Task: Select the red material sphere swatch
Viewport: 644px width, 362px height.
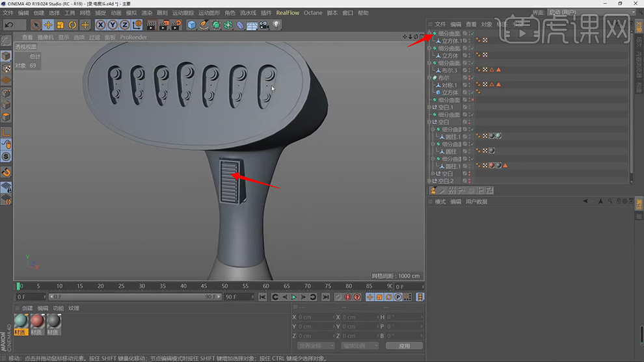Action: pyautogui.click(x=37, y=321)
